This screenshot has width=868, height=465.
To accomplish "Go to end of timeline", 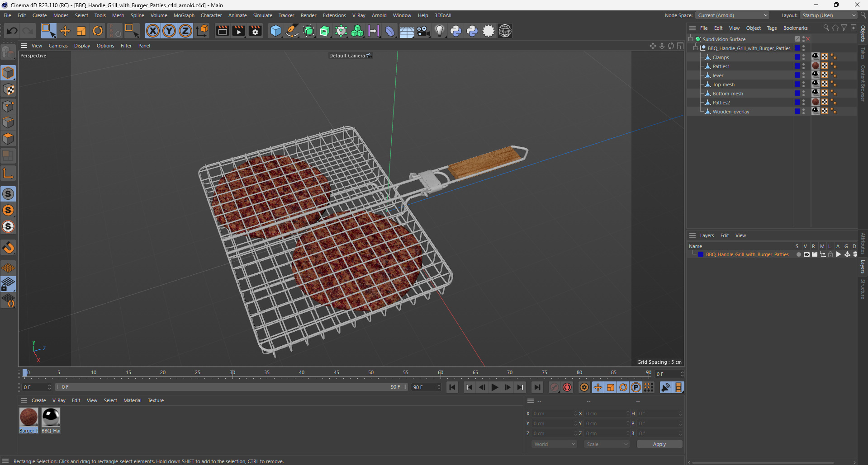I will click(537, 387).
